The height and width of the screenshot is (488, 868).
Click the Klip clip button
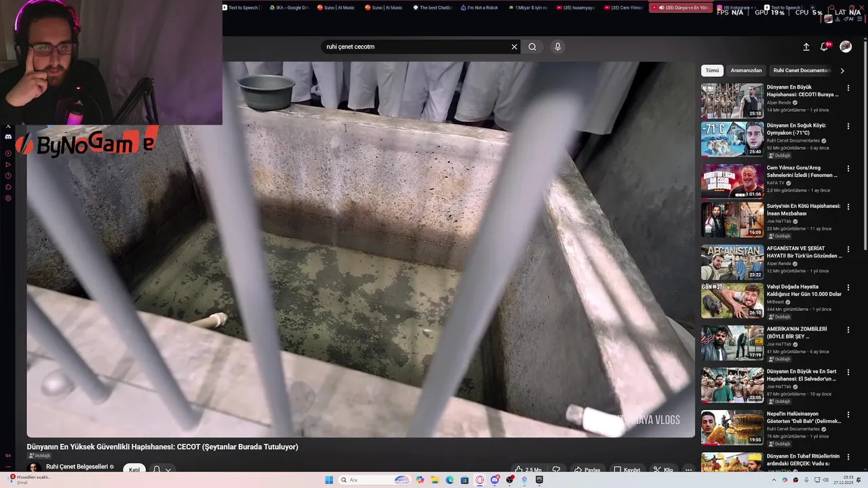coord(663,470)
